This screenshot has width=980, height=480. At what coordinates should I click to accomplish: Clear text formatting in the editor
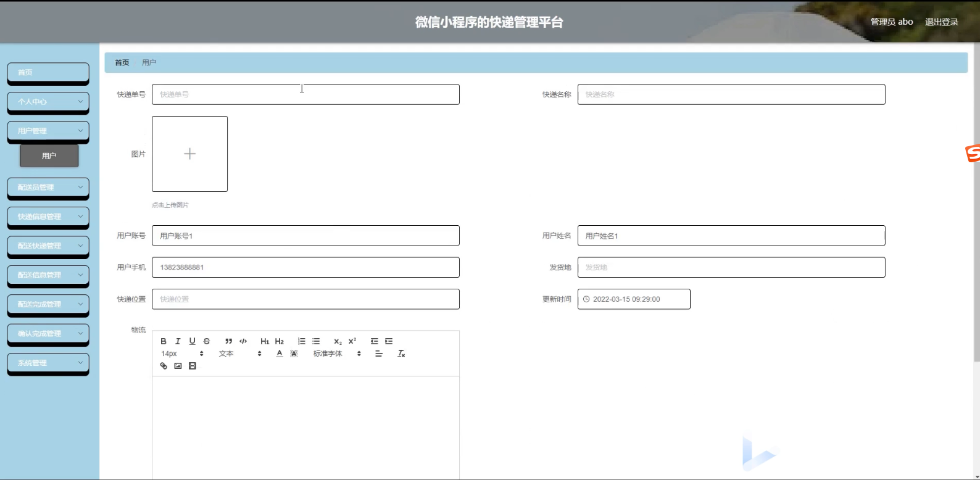pyautogui.click(x=401, y=354)
